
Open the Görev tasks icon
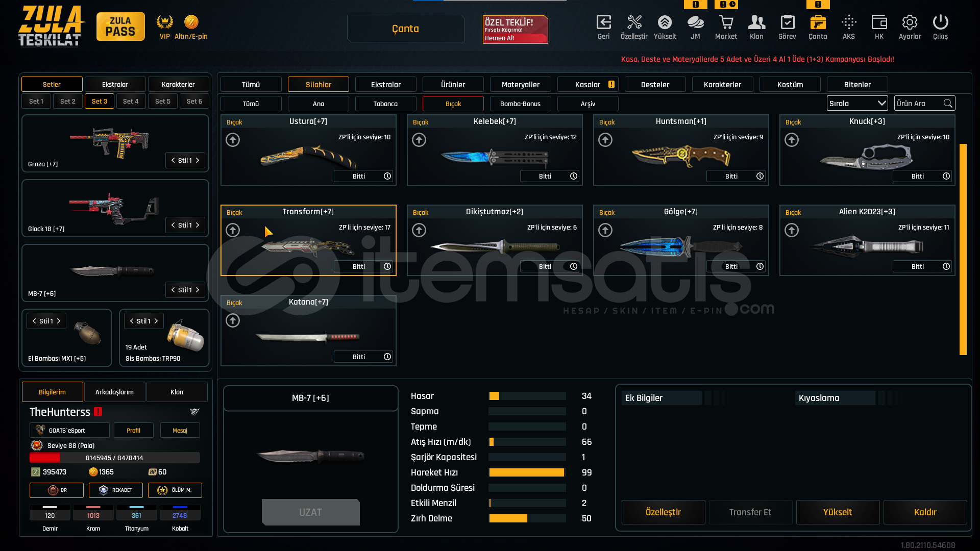787,23
